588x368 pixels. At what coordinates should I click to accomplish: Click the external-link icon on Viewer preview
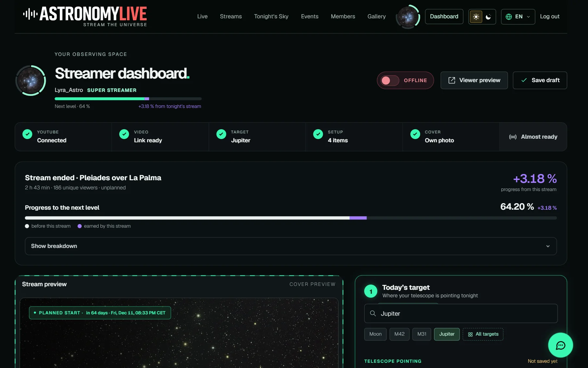click(452, 80)
